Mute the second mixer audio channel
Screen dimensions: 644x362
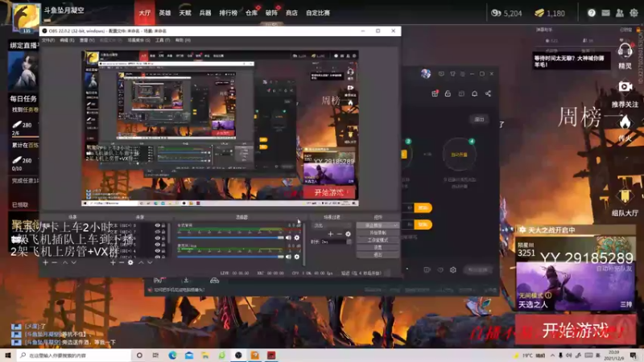pos(288,257)
